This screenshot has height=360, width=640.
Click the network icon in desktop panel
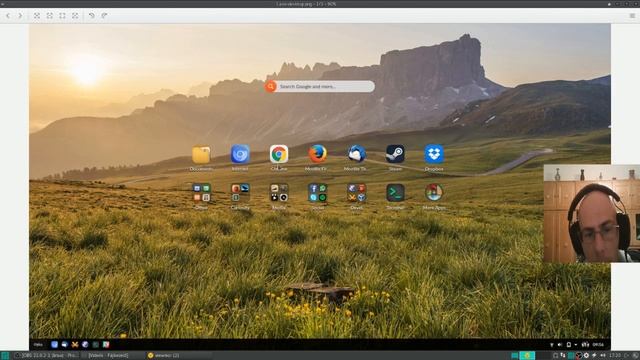(x=551, y=344)
